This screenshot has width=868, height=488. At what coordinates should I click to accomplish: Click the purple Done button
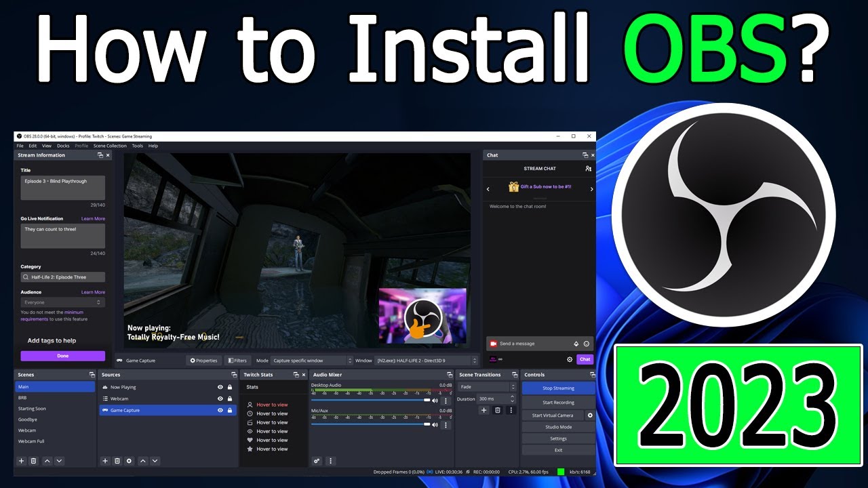(x=62, y=356)
